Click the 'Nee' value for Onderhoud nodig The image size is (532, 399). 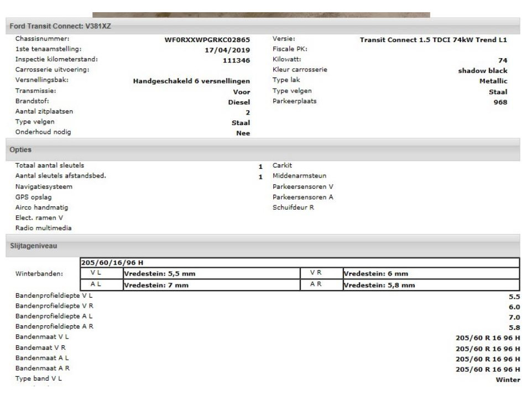click(x=243, y=133)
